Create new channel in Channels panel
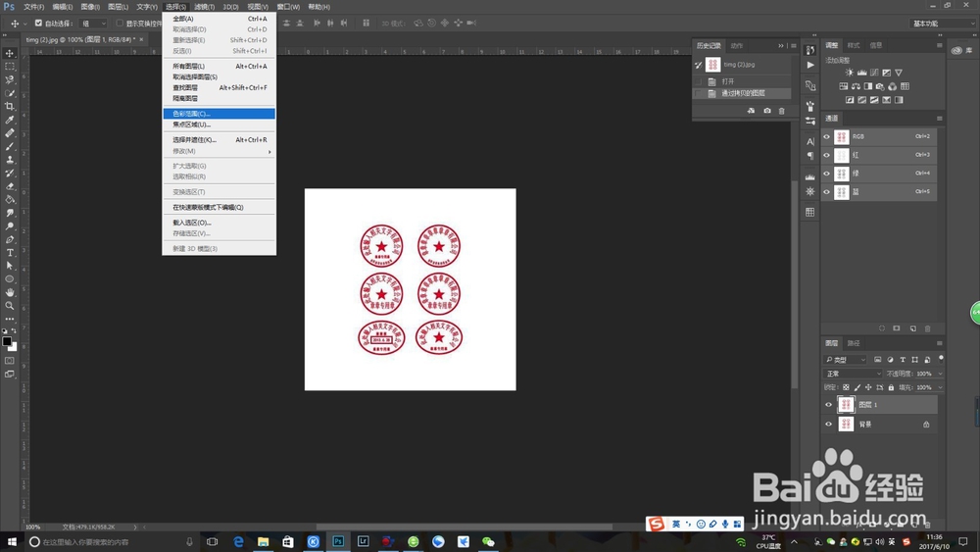980x552 pixels. tap(912, 328)
